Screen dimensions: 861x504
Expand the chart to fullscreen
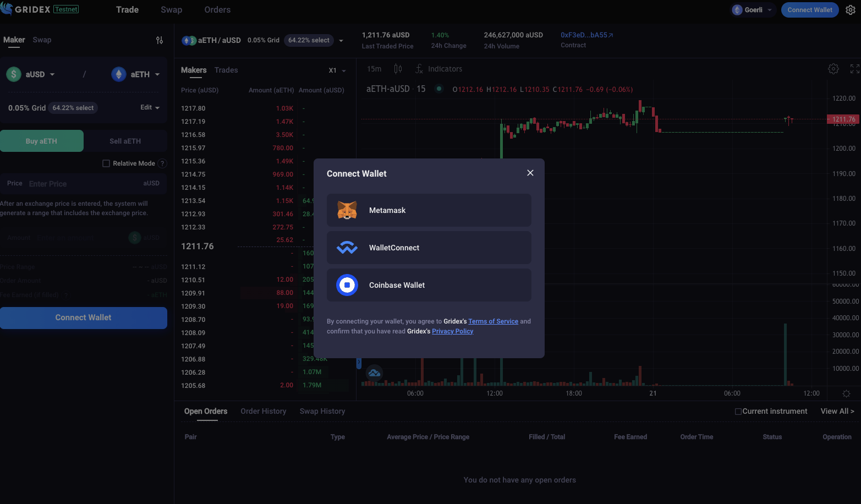(854, 69)
